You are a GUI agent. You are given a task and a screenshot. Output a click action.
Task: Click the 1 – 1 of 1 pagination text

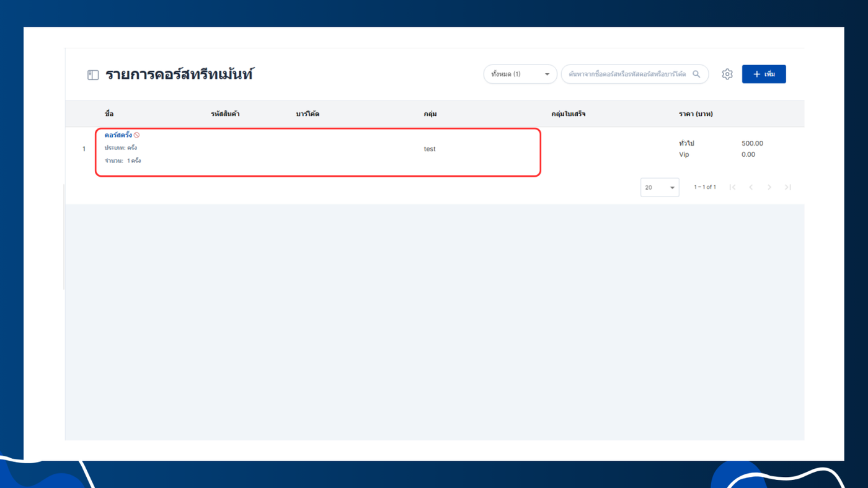pyautogui.click(x=705, y=187)
